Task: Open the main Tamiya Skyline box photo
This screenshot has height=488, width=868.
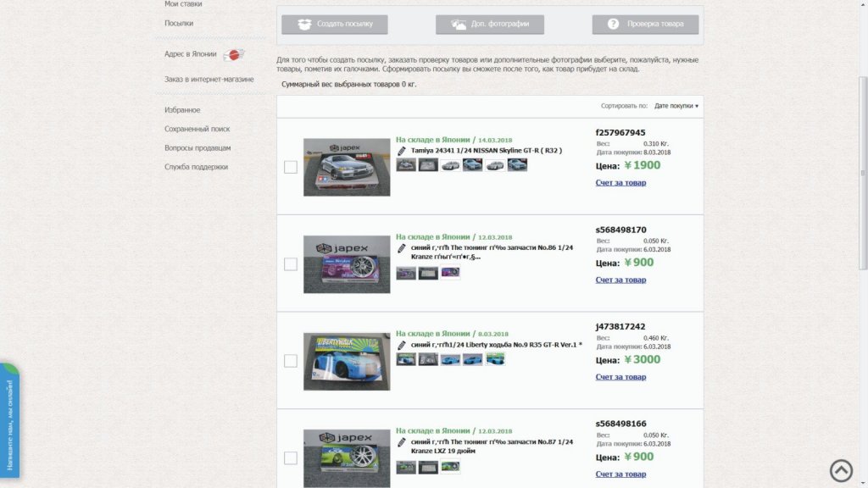Action: click(347, 167)
